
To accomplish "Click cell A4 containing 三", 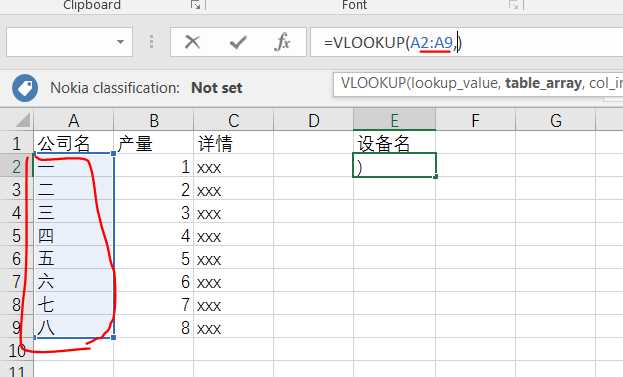I will (x=74, y=212).
